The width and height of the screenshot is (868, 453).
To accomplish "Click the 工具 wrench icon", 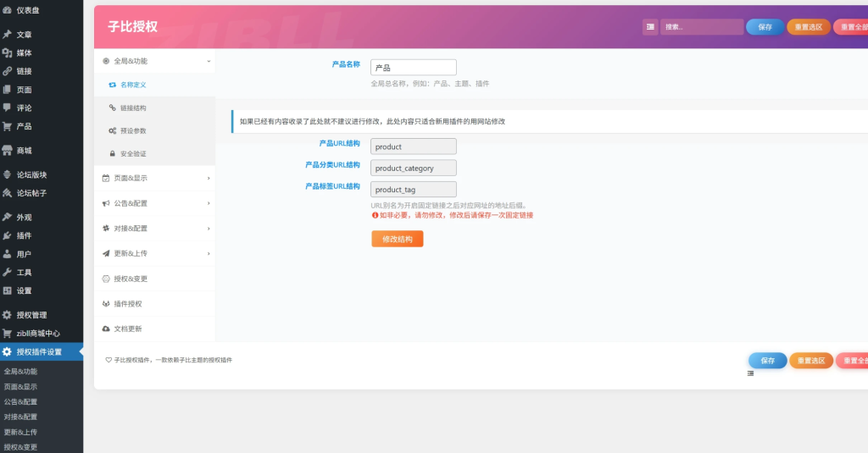I will pyautogui.click(x=7, y=272).
